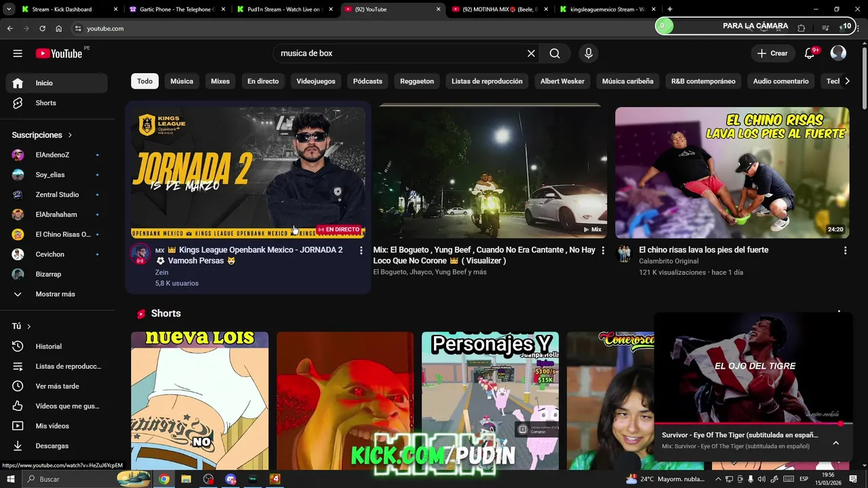Screen dimensions: 868x488
Task: Open the Zein channel avatar
Action: pos(140,254)
